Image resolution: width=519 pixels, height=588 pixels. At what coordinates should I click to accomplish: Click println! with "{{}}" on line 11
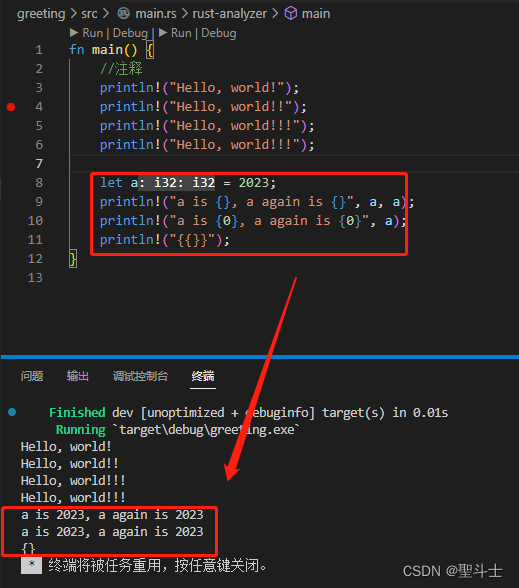pos(164,240)
